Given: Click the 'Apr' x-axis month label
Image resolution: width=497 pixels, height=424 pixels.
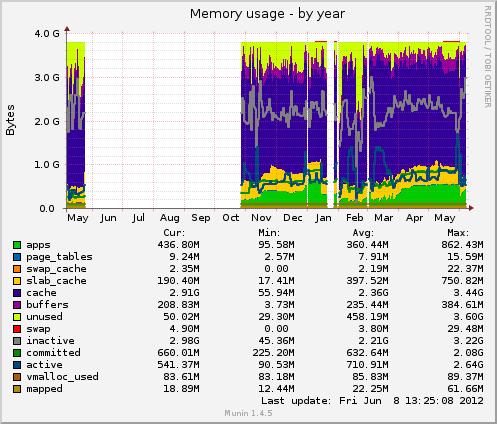Looking at the screenshot, I should [x=414, y=218].
